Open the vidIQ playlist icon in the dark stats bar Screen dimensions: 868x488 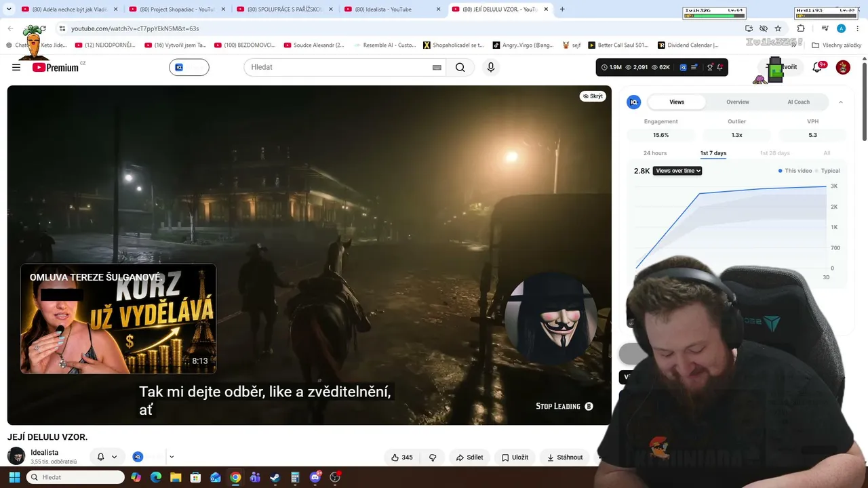(x=695, y=67)
